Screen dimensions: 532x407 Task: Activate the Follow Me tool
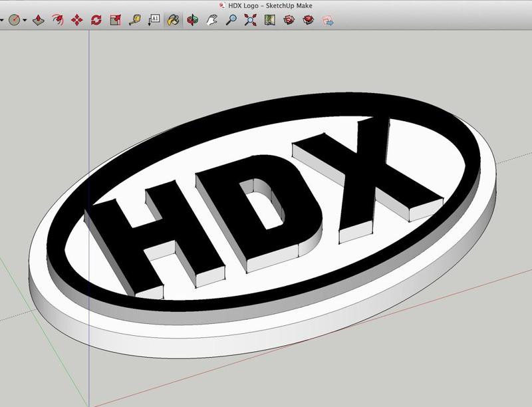[57, 20]
